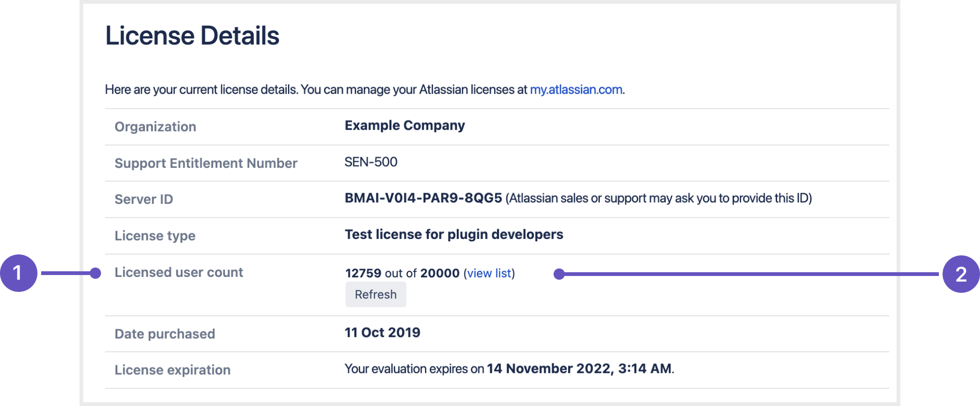Viewport: 980px width, 406px height.
Task: Click the purple annotation marker number 1
Action: tap(19, 273)
